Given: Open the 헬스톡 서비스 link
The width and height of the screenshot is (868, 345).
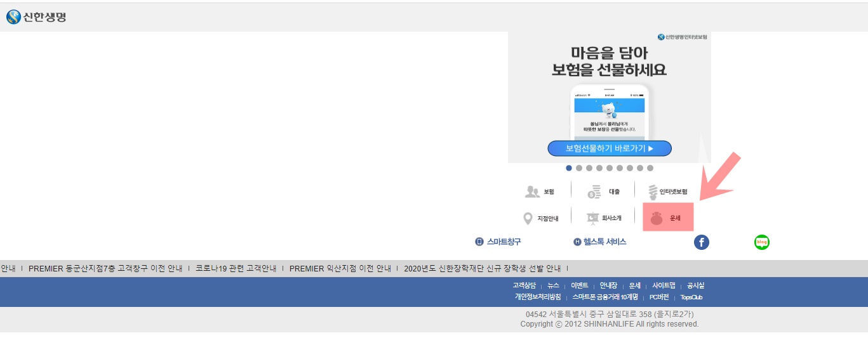Looking at the screenshot, I should tap(599, 242).
